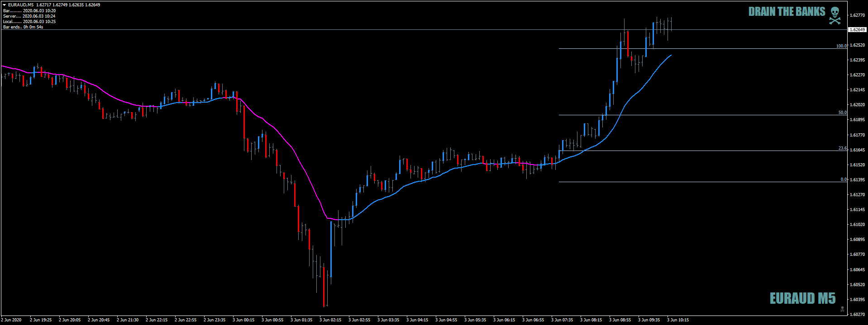Click the 1.61270 price scale label
The image size is (868, 325).
coord(857,195)
